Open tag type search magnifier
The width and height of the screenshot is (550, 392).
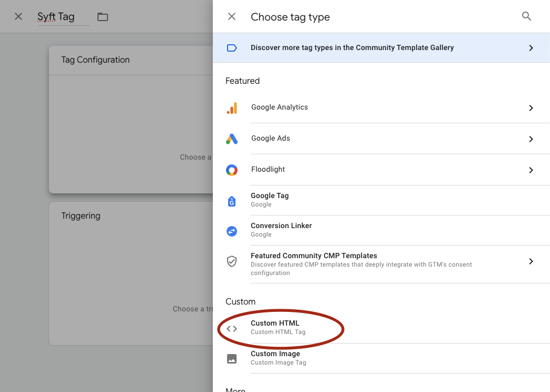click(526, 16)
